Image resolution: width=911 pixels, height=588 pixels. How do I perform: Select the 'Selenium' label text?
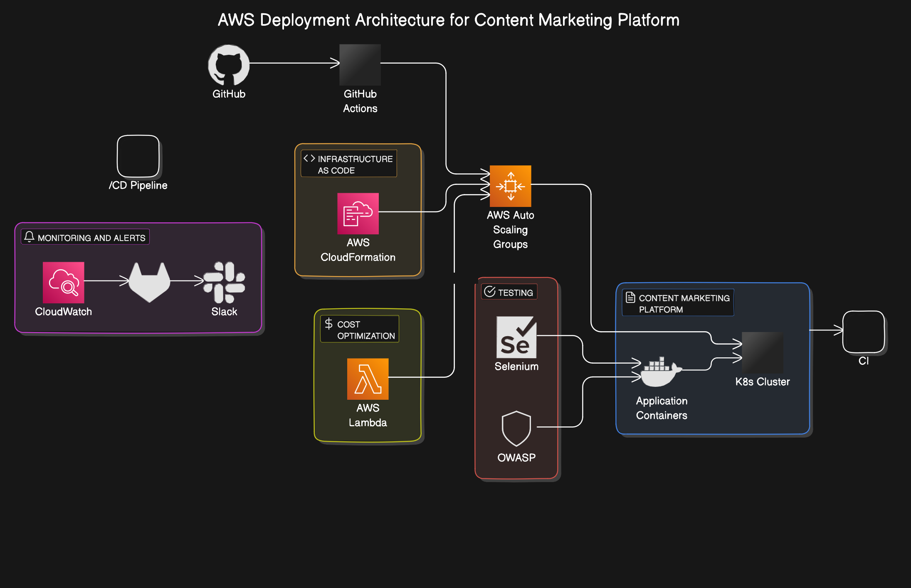tap(516, 367)
